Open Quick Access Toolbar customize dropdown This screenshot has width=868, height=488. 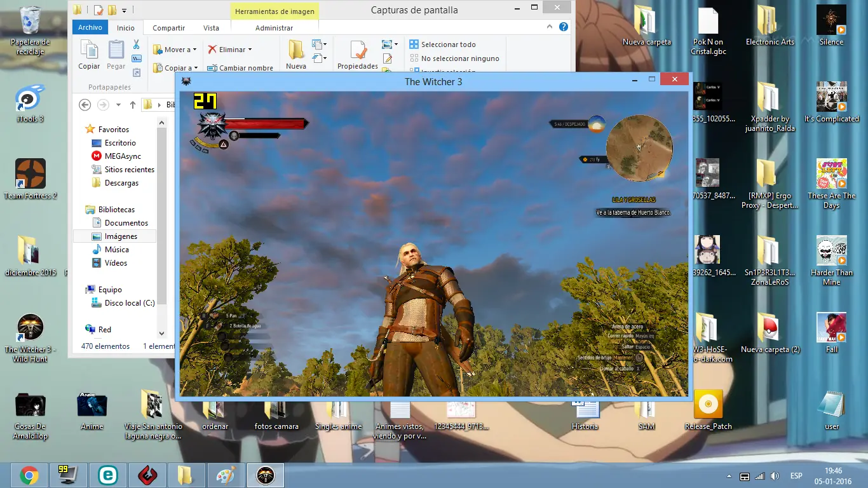pos(124,10)
